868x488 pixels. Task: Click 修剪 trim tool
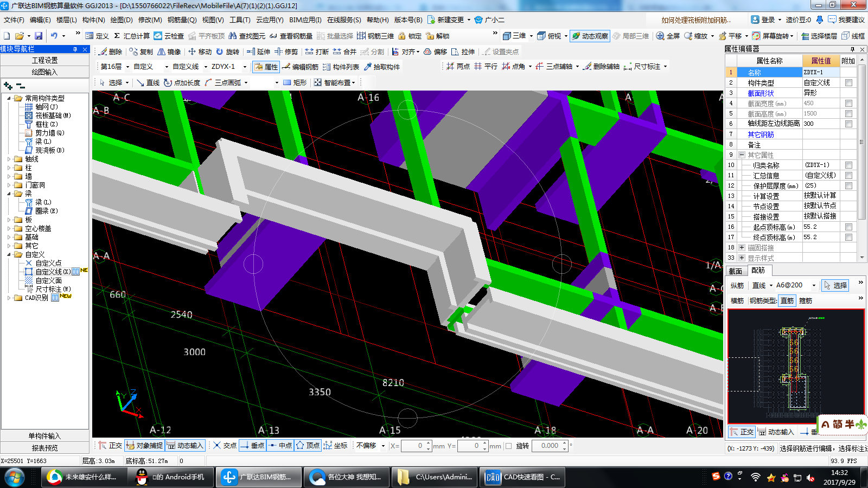[286, 52]
